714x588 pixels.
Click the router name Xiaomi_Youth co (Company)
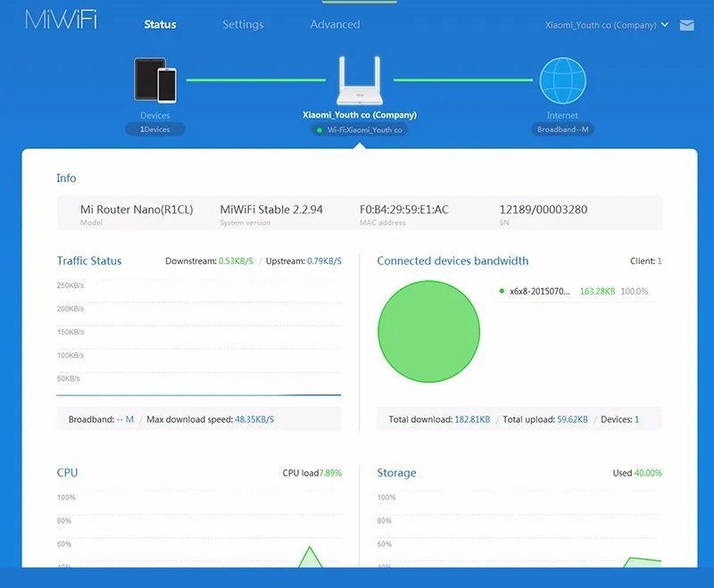click(360, 115)
